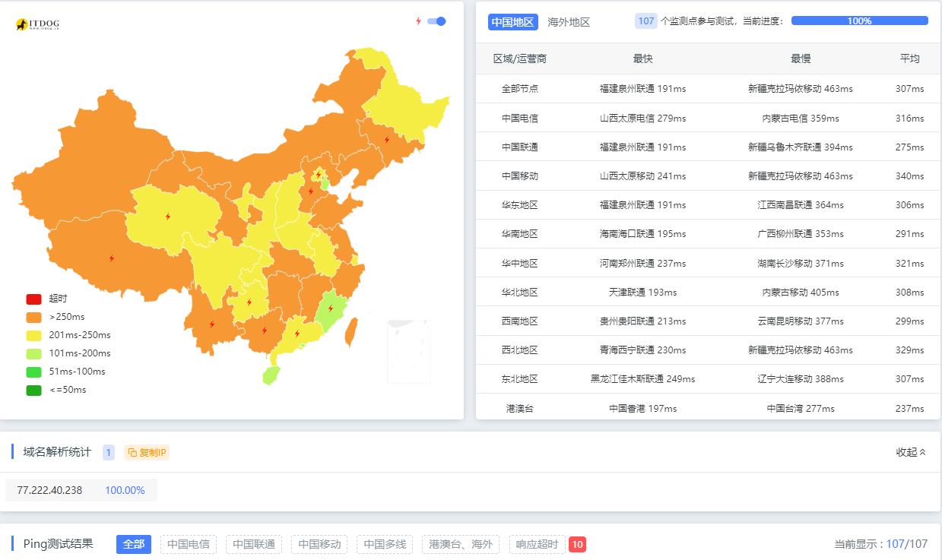Click the lightning marker on Heilongjiang/Jilin area
This screenshot has height=560, width=942.
[x=386, y=140]
